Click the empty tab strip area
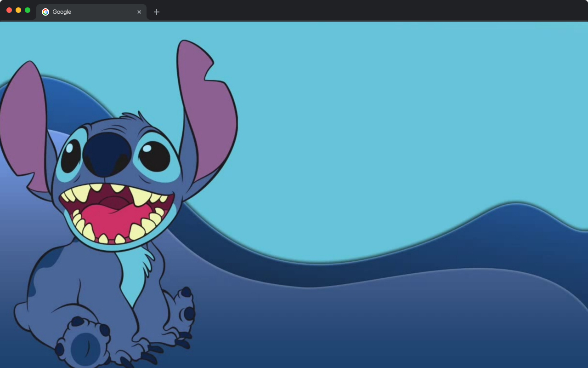588x368 pixels. point(367,11)
